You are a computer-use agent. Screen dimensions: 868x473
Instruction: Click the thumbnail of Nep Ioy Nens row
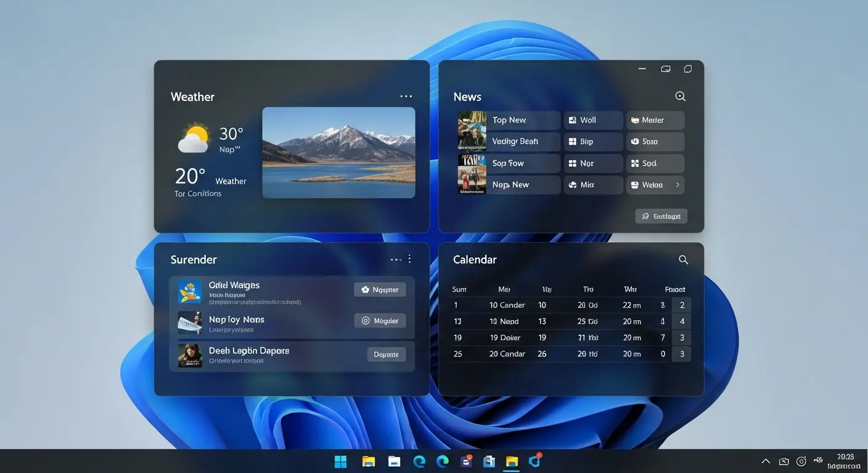190,323
